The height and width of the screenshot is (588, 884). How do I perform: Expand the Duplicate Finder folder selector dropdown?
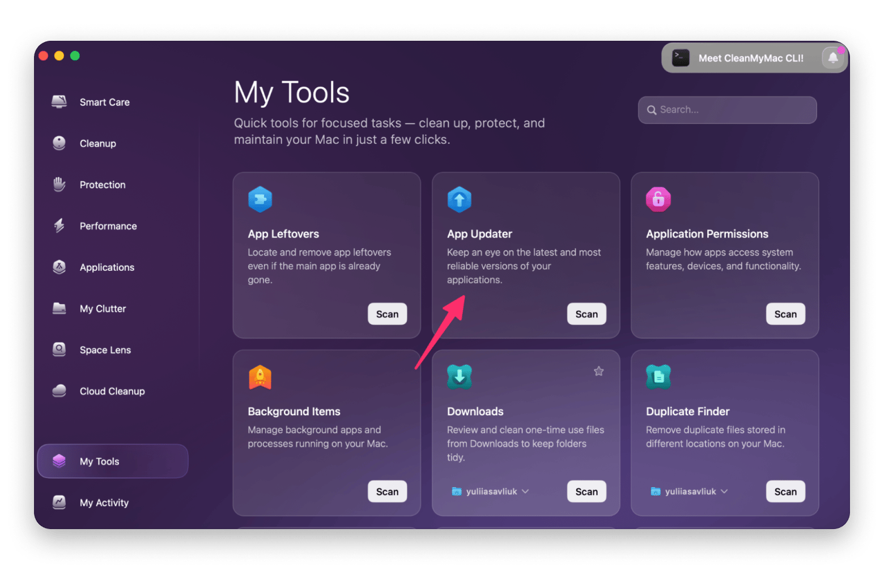click(x=690, y=492)
